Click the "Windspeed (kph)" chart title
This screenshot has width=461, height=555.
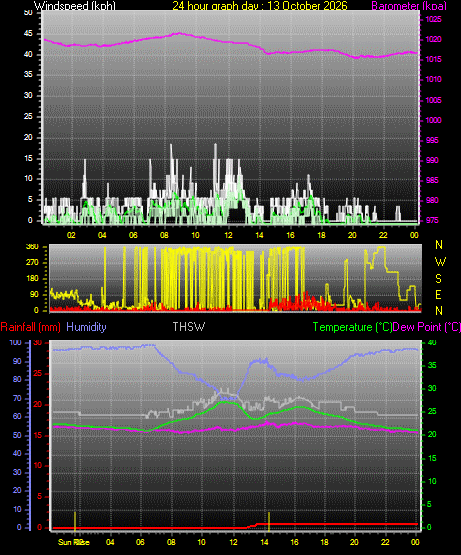(x=74, y=6)
